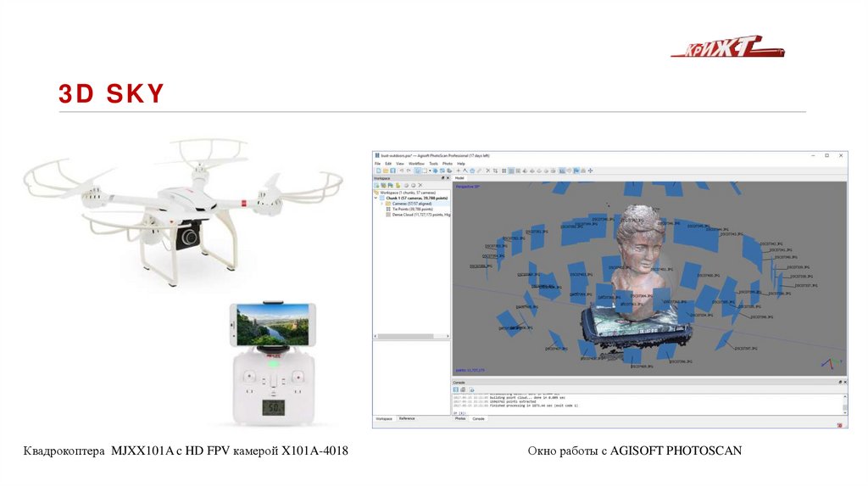Viewport: 868px width, 487px height.
Task: Select the Move Region tool
Action: click(x=435, y=171)
